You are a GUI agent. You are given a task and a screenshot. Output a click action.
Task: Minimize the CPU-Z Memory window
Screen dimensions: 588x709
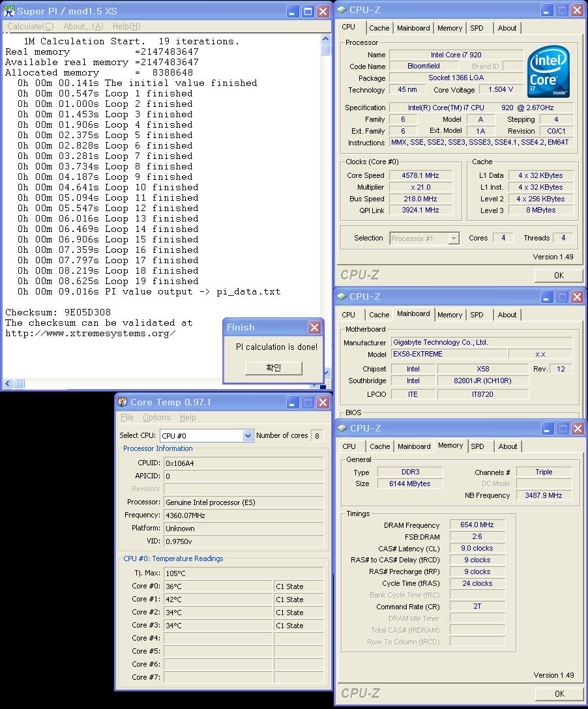[x=548, y=428]
